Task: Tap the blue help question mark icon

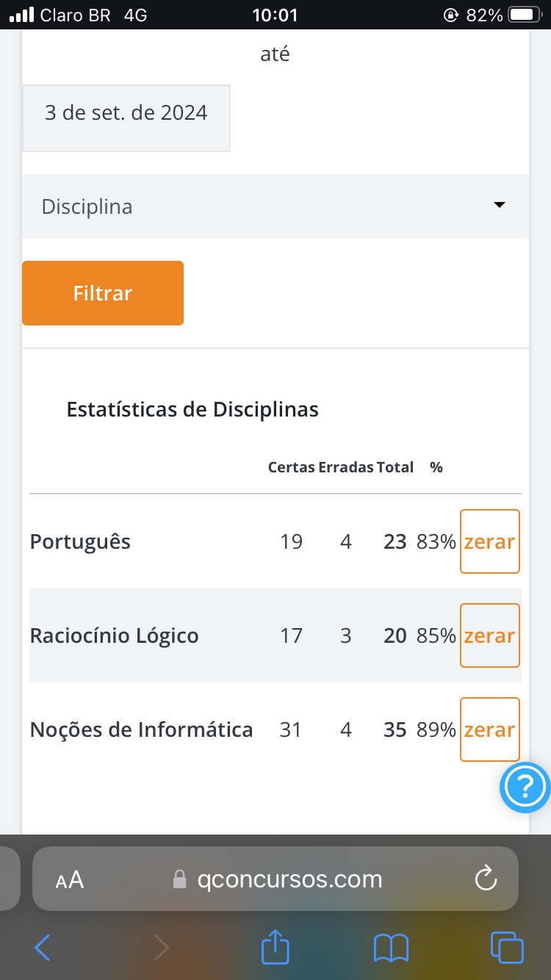Action: point(525,788)
